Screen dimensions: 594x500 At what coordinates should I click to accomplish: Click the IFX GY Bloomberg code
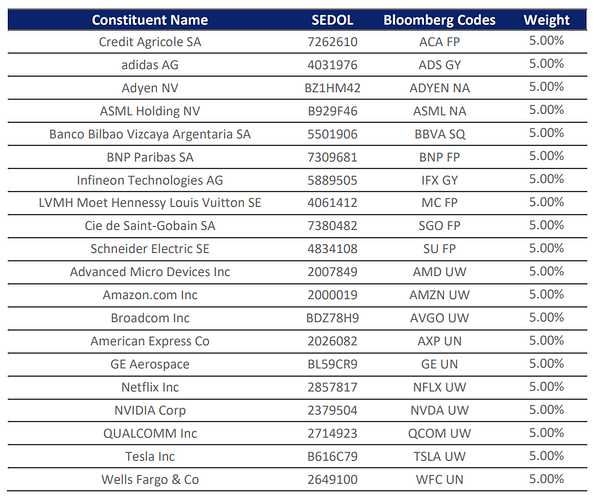pos(439,180)
